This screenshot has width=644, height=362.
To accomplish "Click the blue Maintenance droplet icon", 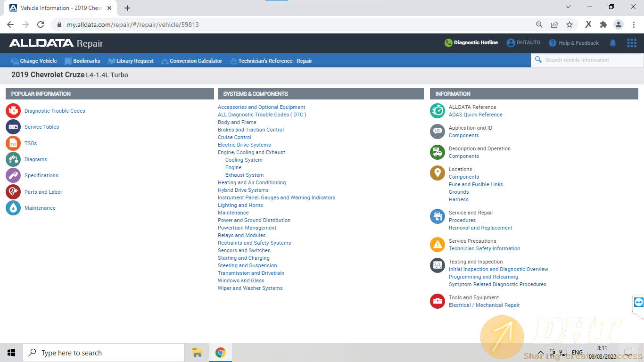I will pos(13,208).
